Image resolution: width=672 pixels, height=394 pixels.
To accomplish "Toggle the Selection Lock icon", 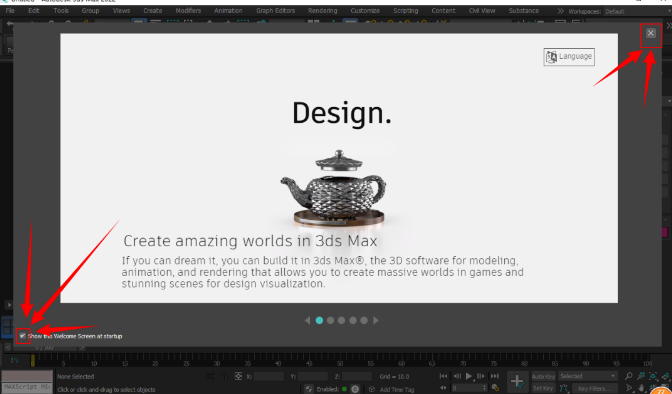I will (x=224, y=376).
